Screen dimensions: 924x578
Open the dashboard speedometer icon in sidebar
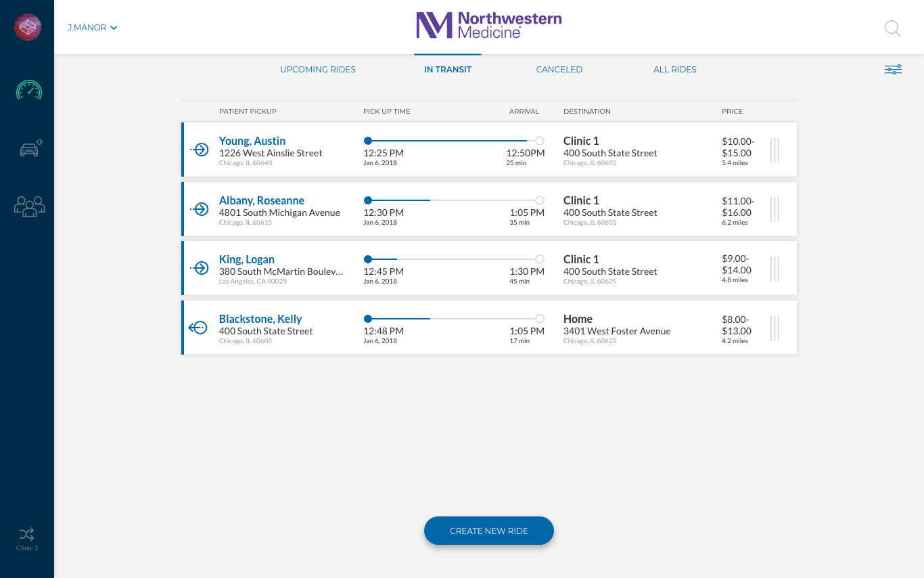29,91
